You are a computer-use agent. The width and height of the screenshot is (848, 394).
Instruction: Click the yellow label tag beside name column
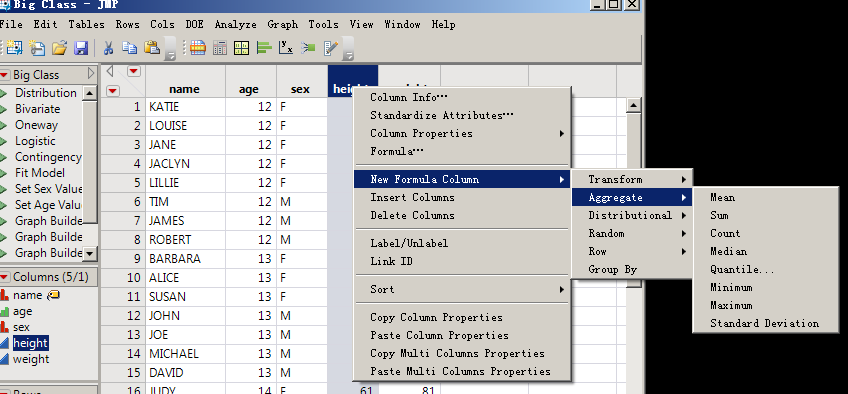click(x=54, y=295)
